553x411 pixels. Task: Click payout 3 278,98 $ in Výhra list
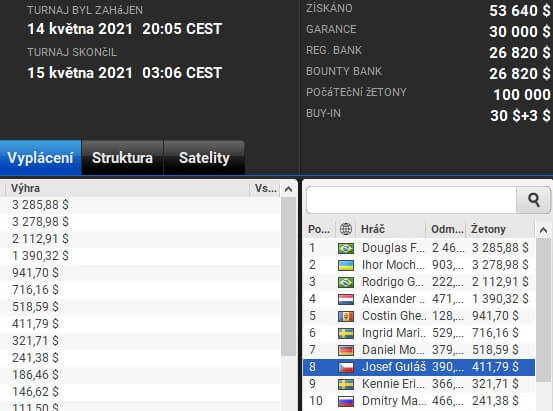point(40,222)
